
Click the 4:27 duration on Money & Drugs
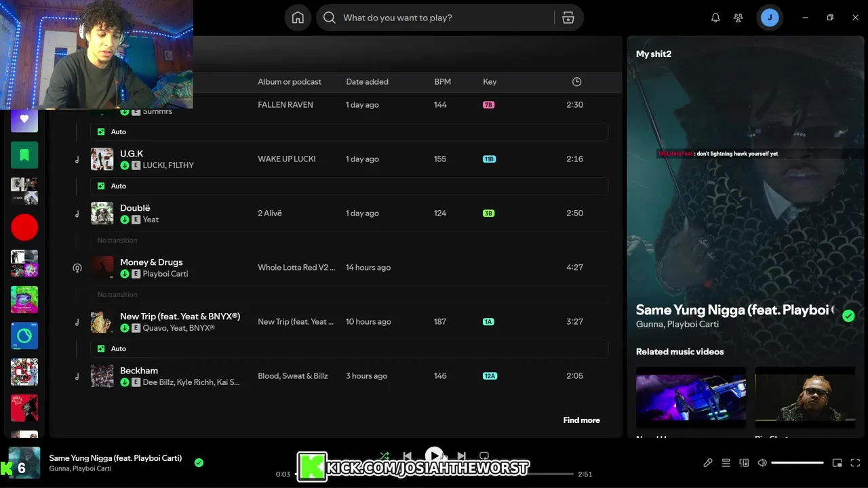pyautogui.click(x=574, y=268)
